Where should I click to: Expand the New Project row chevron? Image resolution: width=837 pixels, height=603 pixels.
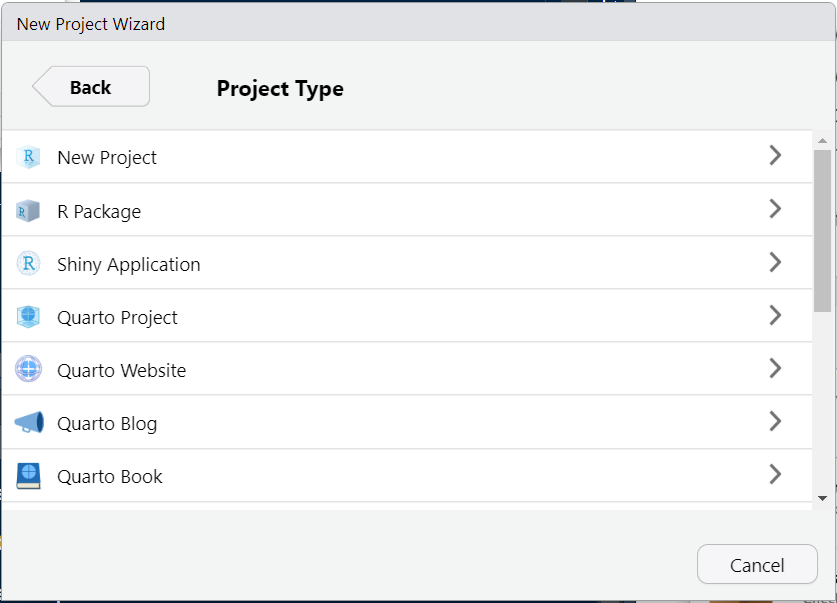tap(775, 155)
